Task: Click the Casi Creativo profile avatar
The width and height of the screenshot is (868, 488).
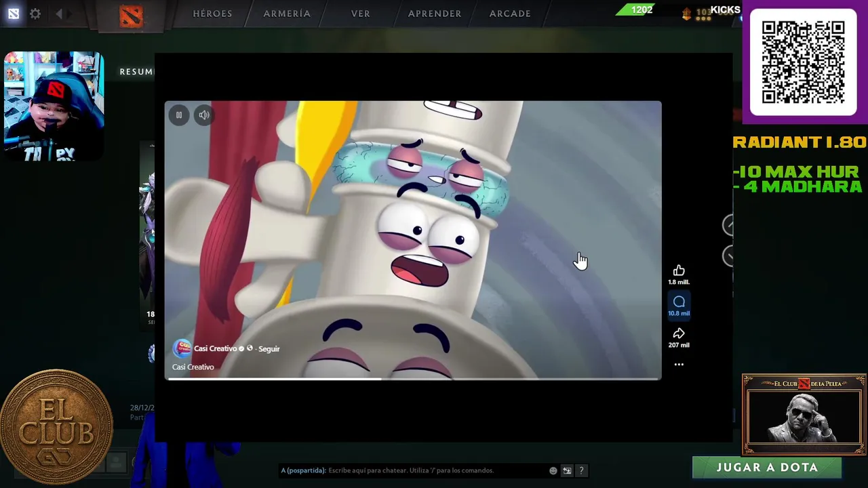Action: click(x=182, y=348)
